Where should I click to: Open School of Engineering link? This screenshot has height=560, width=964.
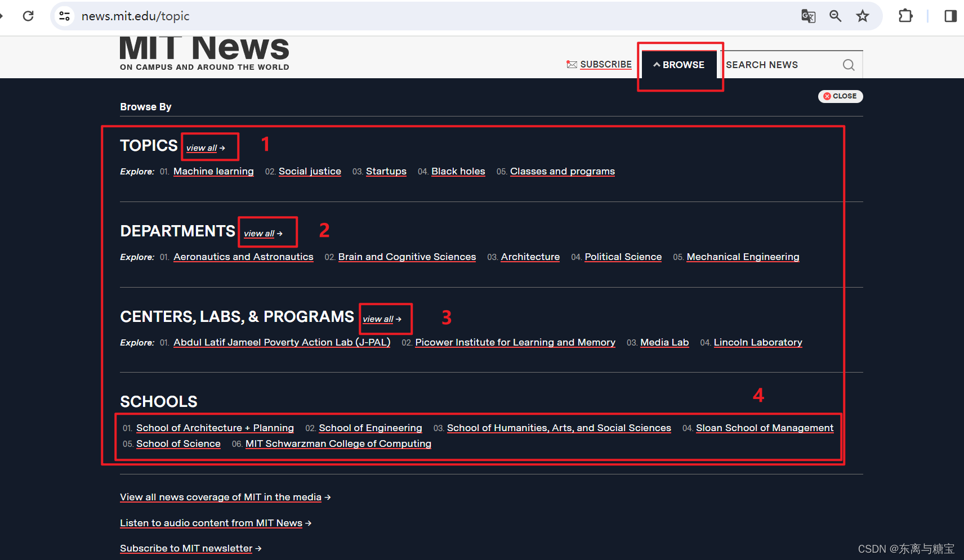click(x=371, y=428)
